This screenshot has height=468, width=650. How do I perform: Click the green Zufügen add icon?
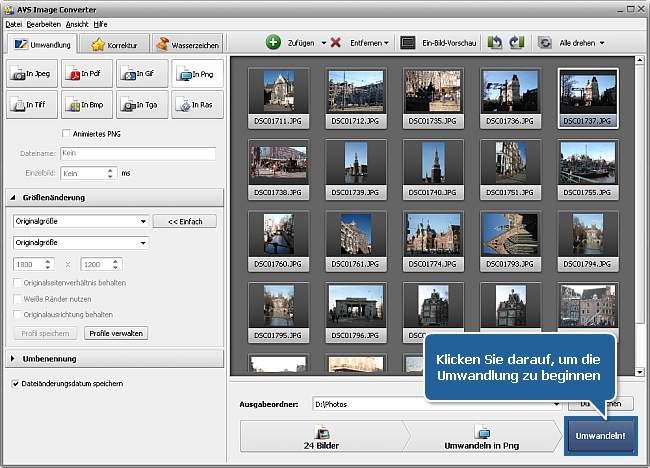click(273, 43)
